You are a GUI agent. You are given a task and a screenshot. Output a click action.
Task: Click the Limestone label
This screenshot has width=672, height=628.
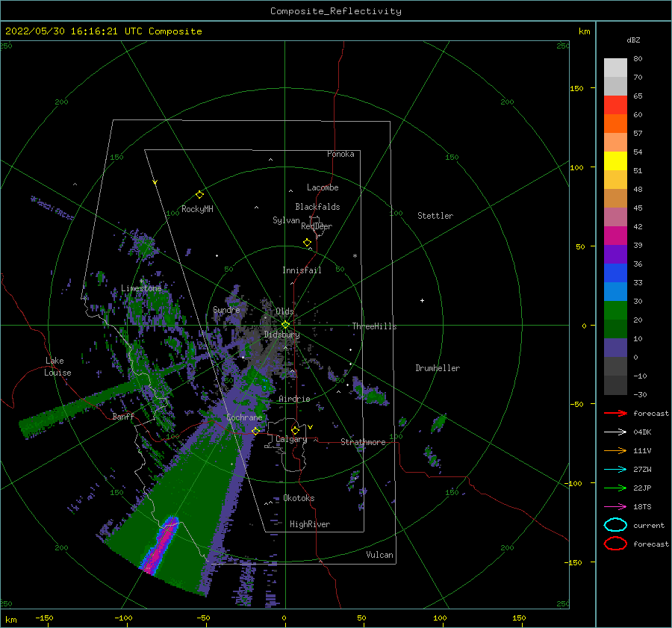click(141, 288)
